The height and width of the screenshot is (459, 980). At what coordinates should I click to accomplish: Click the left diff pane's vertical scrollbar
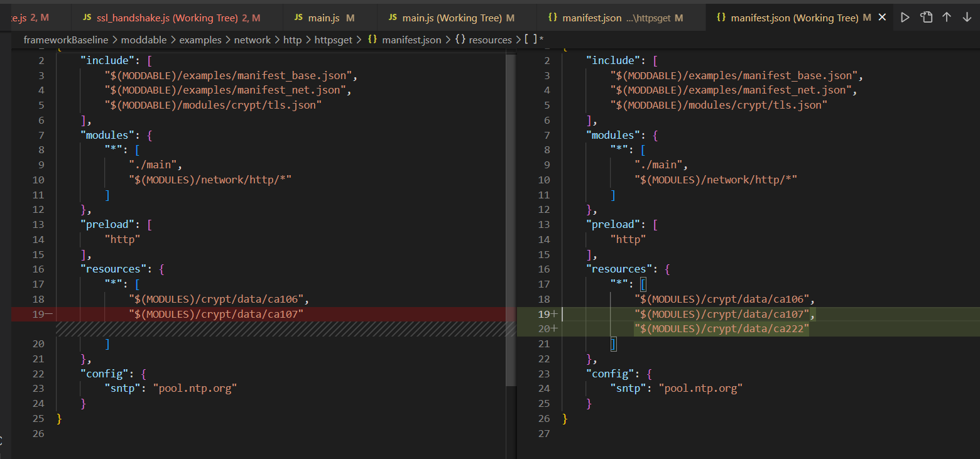pyautogui.click(x=510, y=220)
